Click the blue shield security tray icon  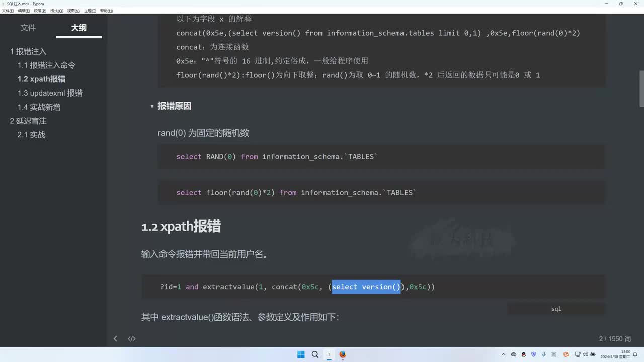[534, 354]
